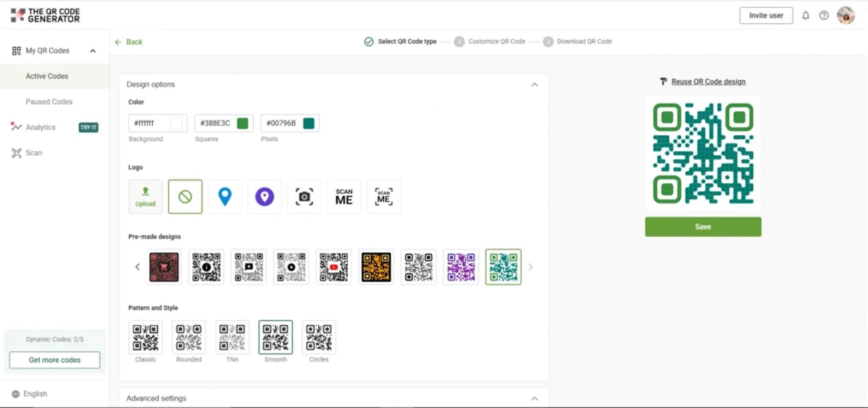868x408 pixels.
Task: Upload a custom logo
Action: tap(146, 197)
